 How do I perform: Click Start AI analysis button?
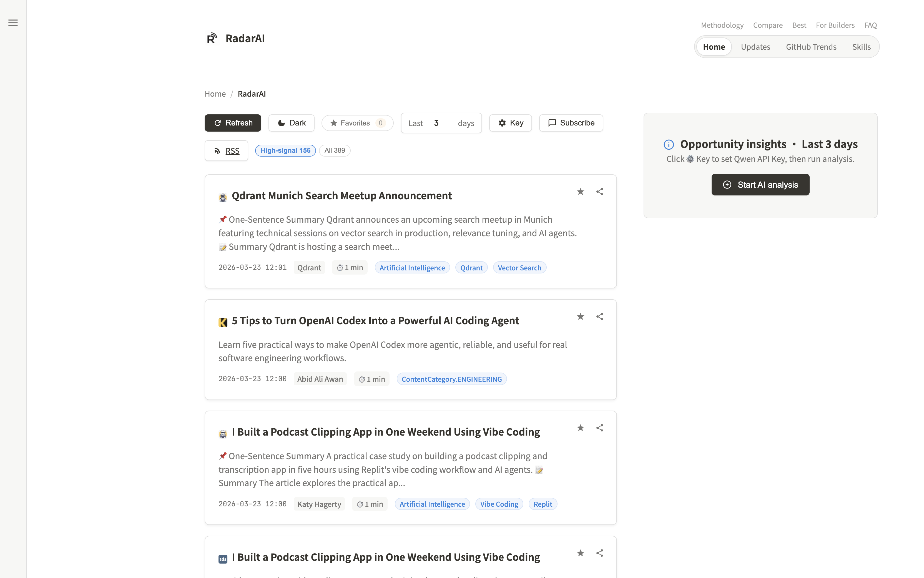(760, 185)
